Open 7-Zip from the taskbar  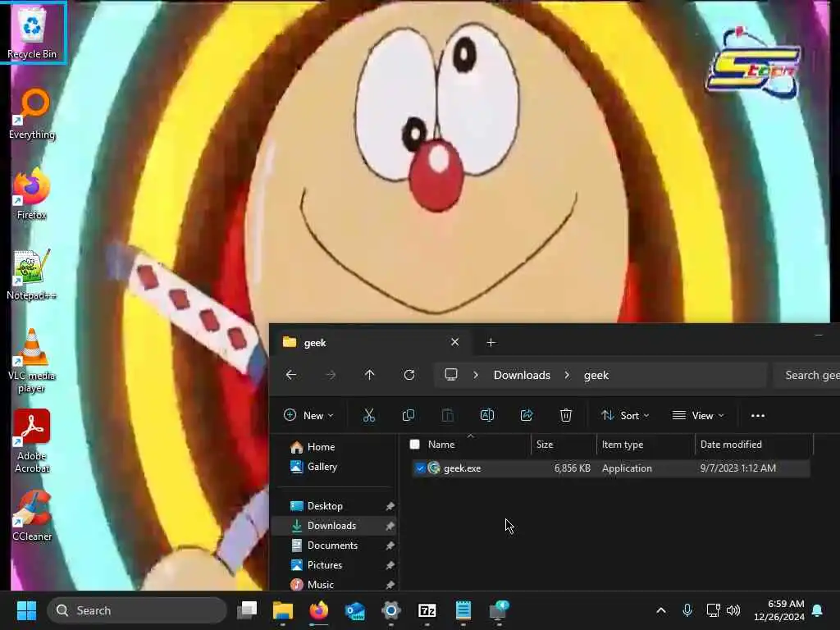pos(427,610)
